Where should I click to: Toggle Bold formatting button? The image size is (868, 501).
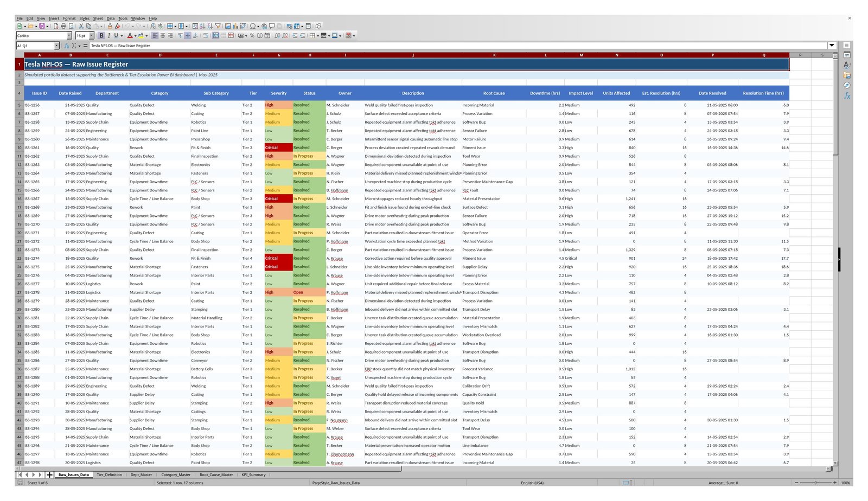point(101,36)
